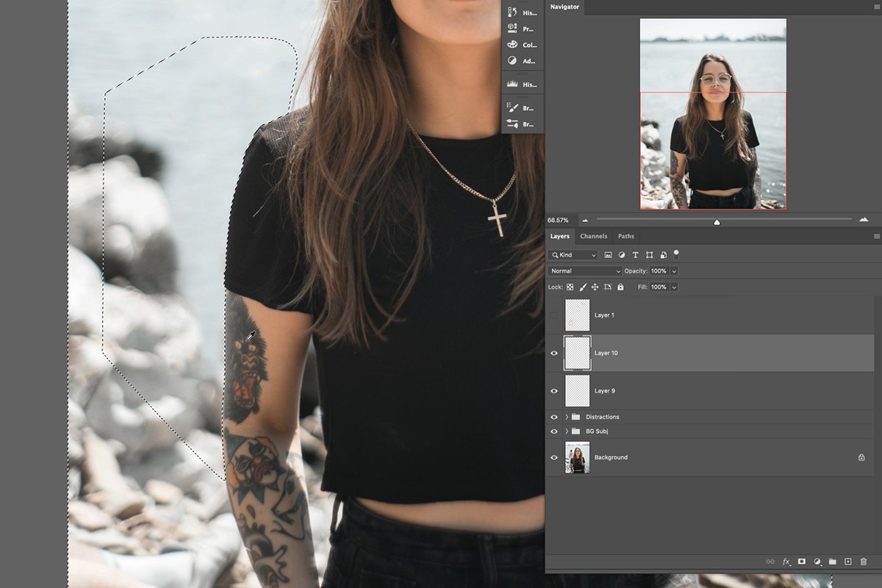
Task: Open the Layers panel menu
Action: (x=876, y=237)
